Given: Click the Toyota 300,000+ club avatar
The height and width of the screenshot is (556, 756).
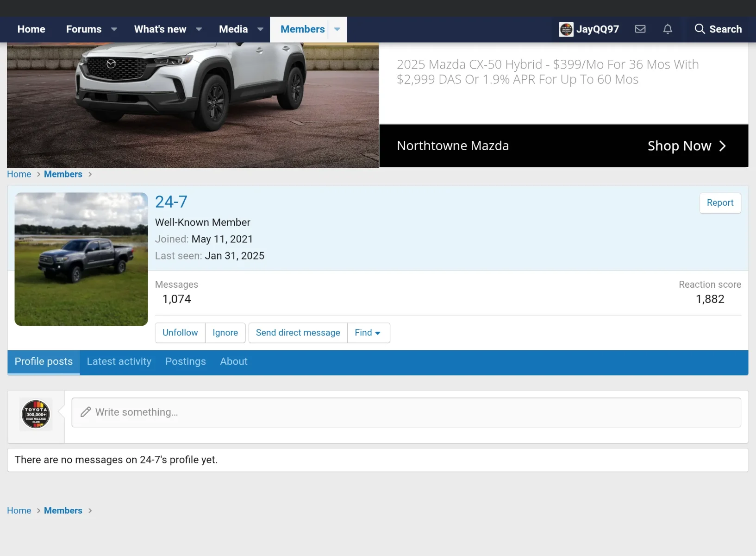Looking at the screenshot, I should [36, 414].
